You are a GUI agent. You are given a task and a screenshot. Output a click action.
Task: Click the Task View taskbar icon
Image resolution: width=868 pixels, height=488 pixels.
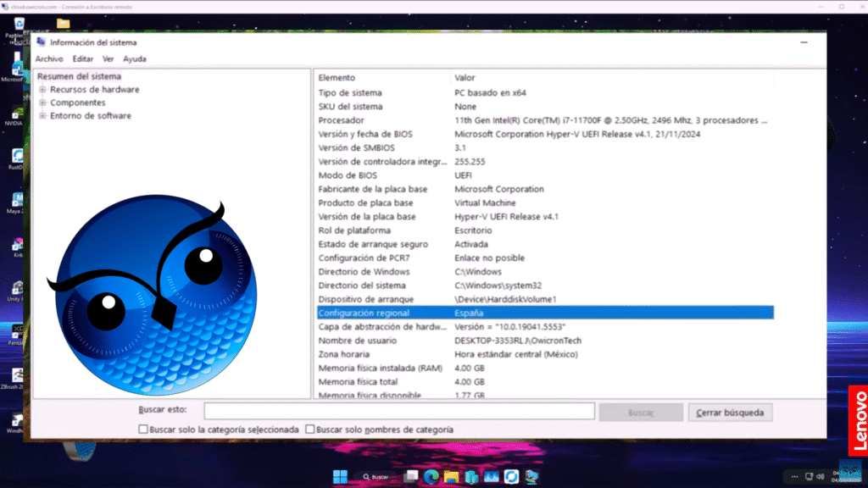412,476
